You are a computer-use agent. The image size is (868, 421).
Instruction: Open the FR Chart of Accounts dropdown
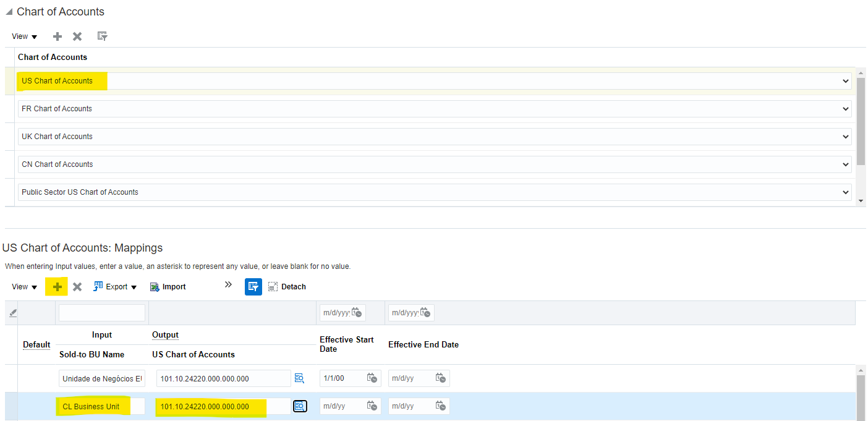coord(846,109)
